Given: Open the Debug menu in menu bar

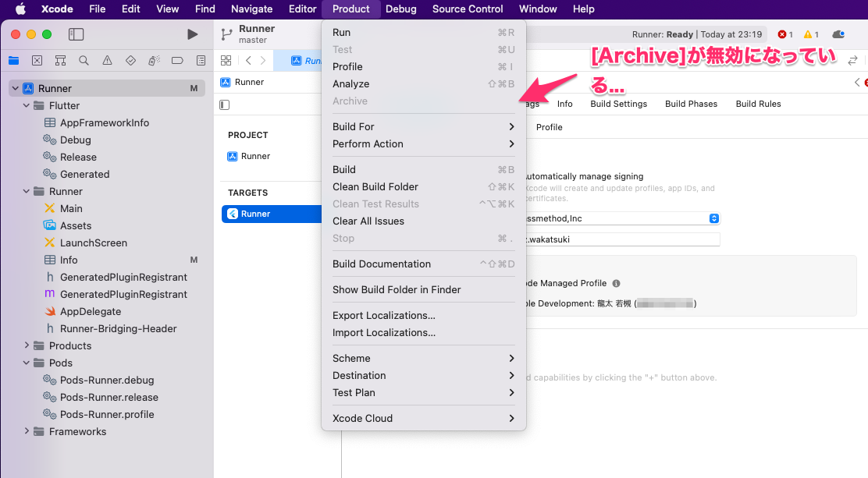Looking at the screenshot, I should click(x=400, y=9).
